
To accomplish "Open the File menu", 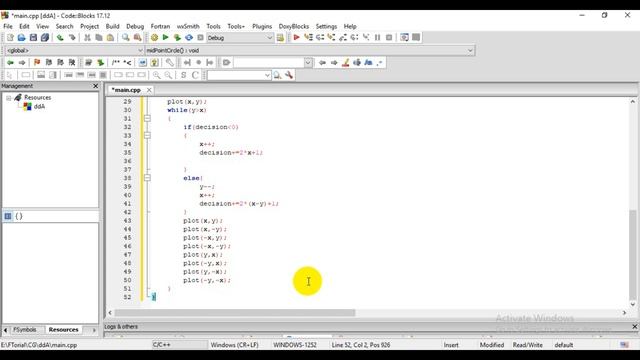I will [x=8, y=26].
